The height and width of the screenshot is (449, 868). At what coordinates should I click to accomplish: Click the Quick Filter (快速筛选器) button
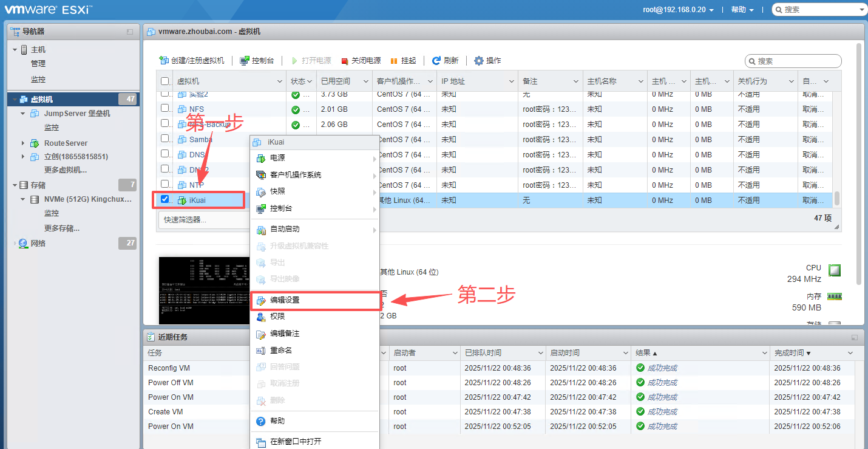[x=185, y=219]
